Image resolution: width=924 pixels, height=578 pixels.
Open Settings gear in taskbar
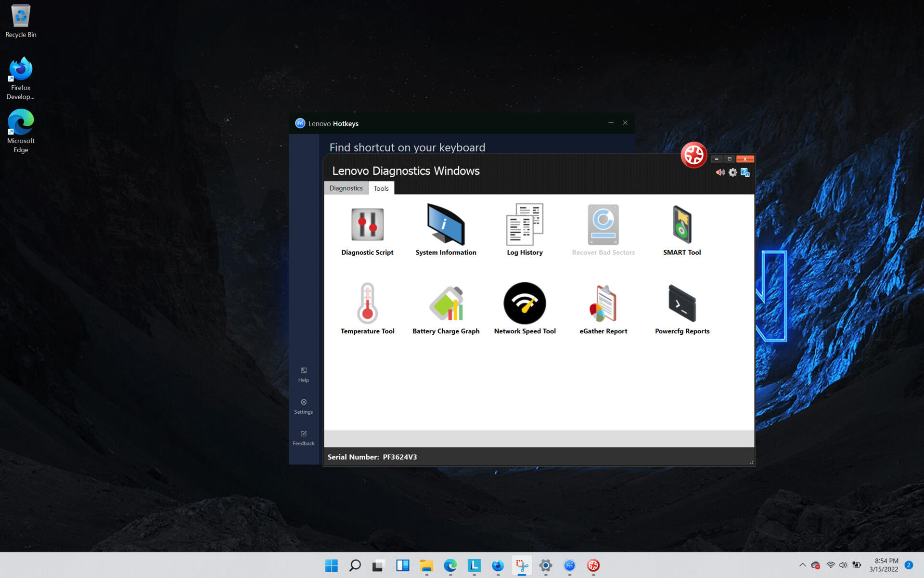pos(545,565)
